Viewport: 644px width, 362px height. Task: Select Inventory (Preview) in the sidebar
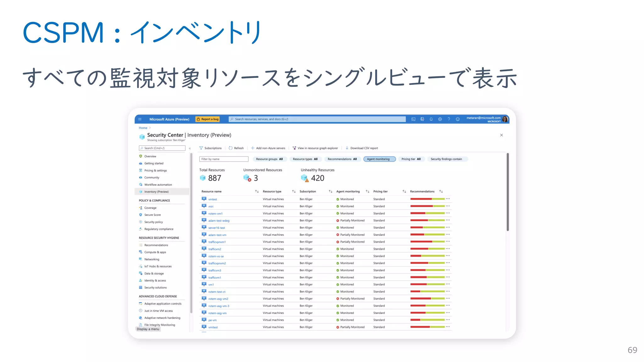(162, 192)
